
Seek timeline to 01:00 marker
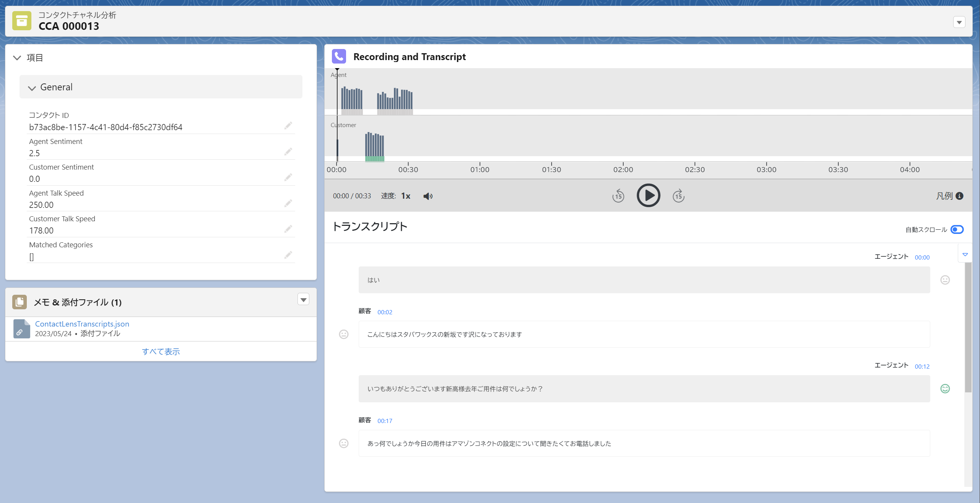click(x=480, y=169)
